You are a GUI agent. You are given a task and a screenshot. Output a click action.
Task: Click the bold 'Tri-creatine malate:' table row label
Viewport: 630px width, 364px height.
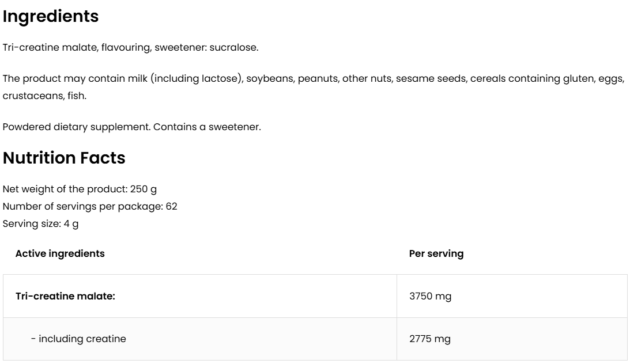click(65, 296)
